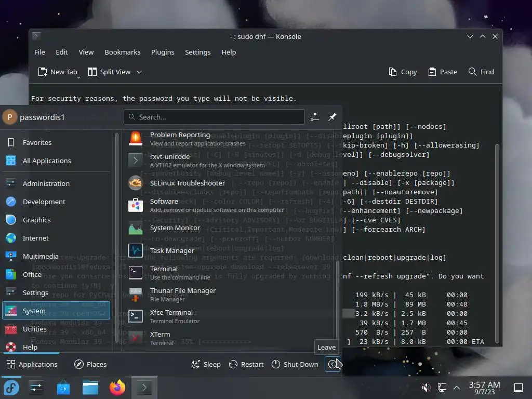Viewport: 532px width, 399px height.
Task: Click the launcher Search field
Action: tap(214, 117)
